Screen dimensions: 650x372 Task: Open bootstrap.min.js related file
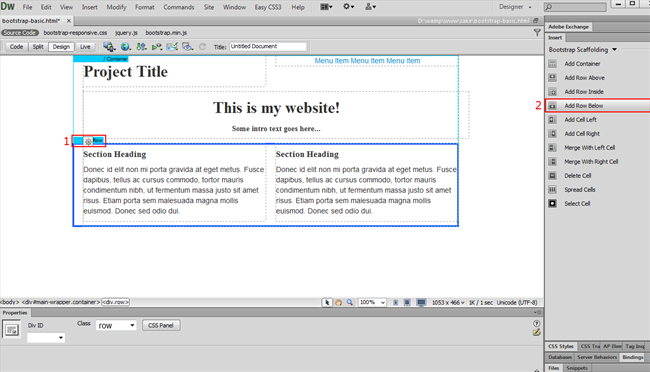[x=166, y=33]
